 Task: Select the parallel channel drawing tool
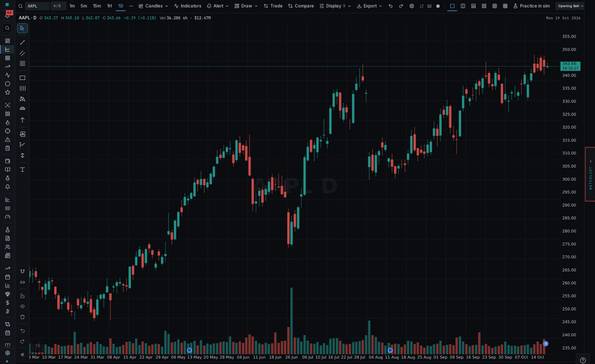22,53
